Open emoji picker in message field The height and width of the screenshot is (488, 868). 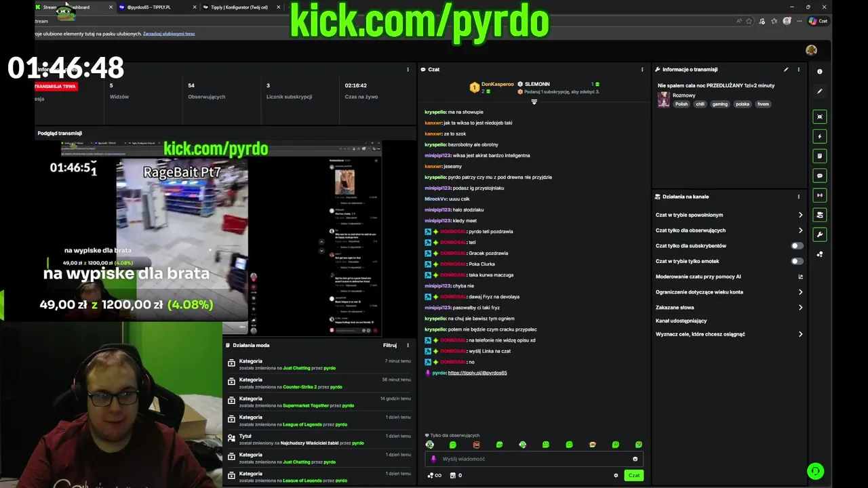coord(635,459)
